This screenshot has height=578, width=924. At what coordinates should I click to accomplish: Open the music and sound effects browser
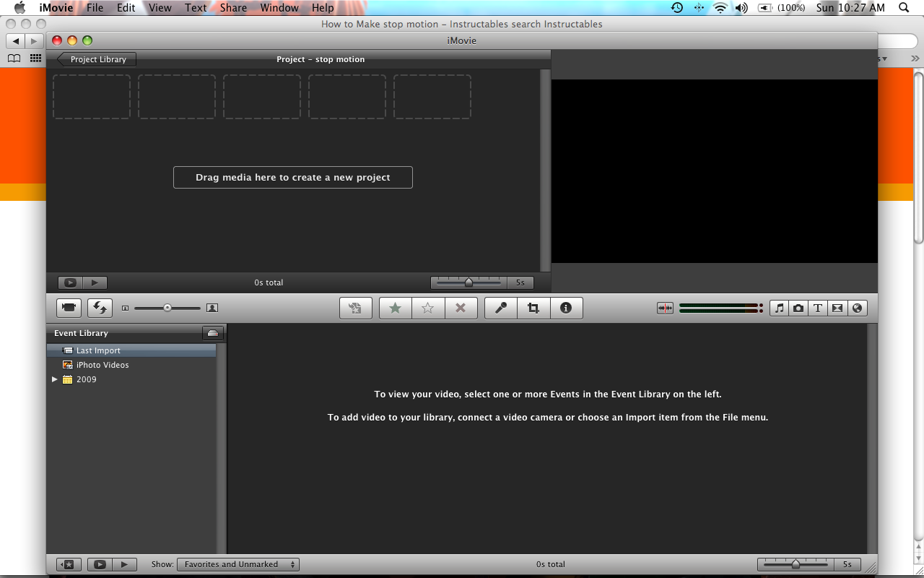[x=780, y=308]
